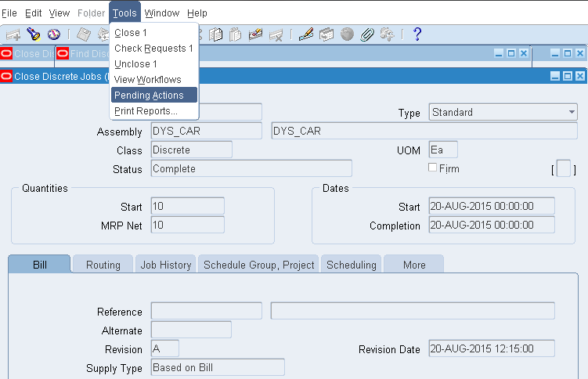Click the Dates Start field

492,206
